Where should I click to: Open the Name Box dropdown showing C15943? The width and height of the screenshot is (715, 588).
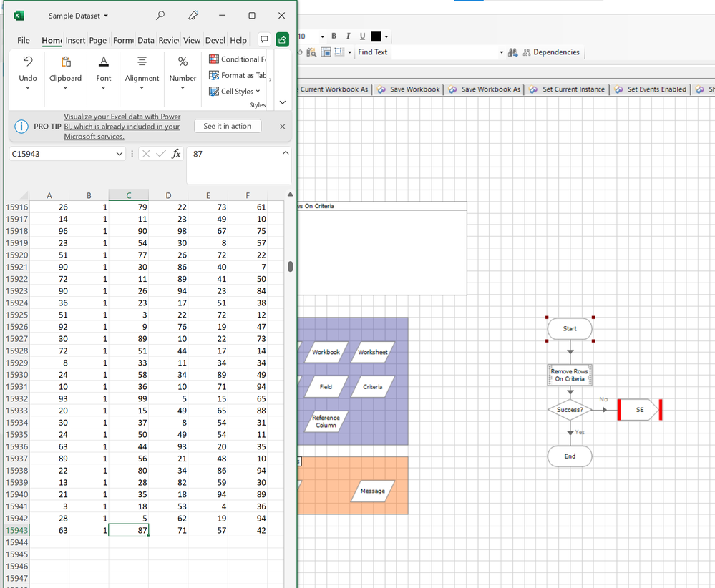coord(119,154)
